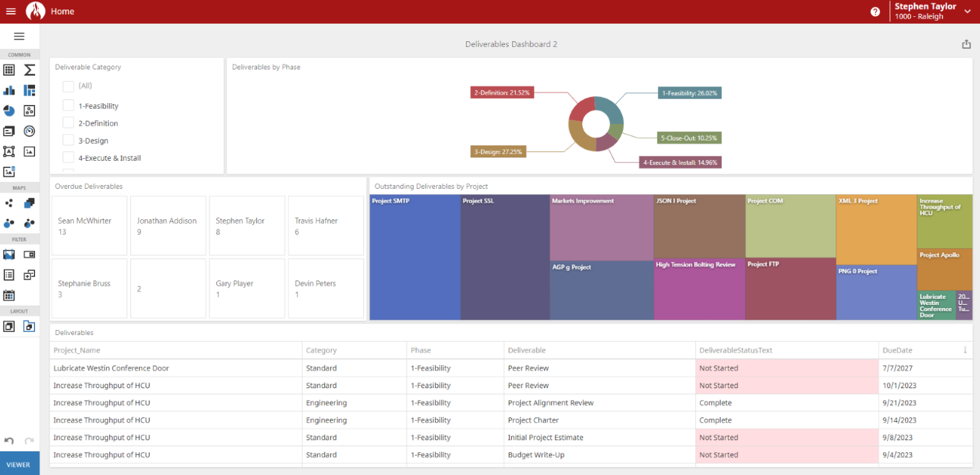Select the sigma summary icon

(x=29, y=70)
